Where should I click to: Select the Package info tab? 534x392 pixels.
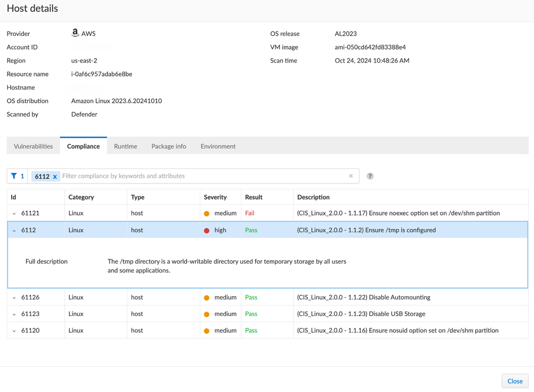click(x=169, y=146)
